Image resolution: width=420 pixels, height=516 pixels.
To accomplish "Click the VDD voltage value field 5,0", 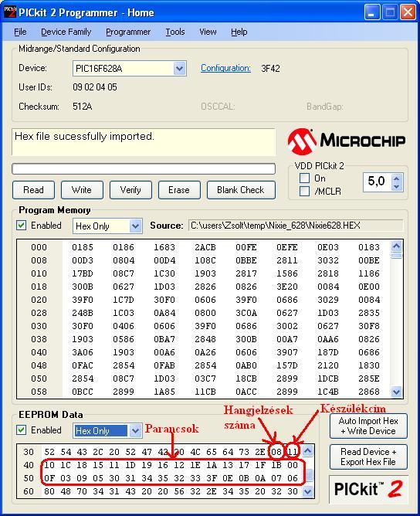I will [x=377, y=182].
